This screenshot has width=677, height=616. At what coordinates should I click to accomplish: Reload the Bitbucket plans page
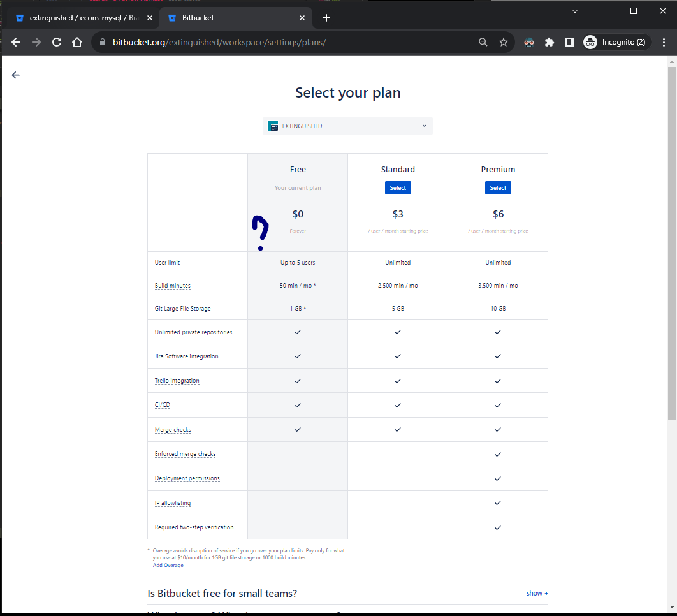(x=57, y=42)
